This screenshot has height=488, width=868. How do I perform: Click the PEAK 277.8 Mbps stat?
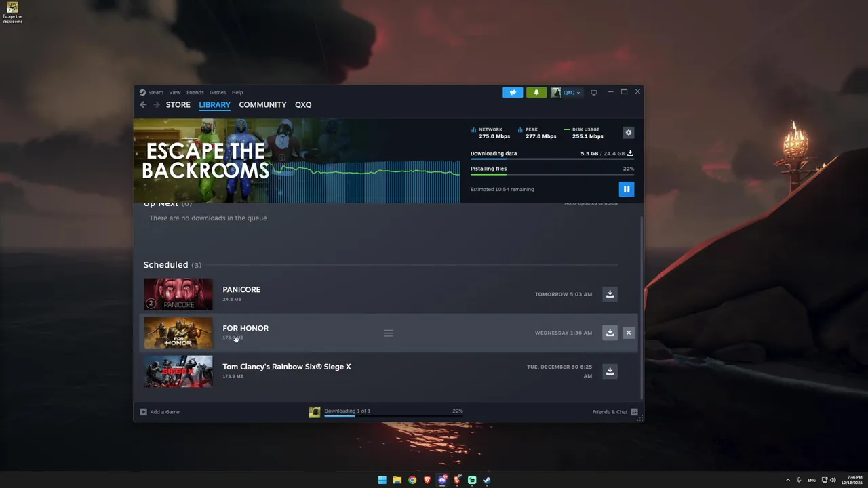coord(537,133)
